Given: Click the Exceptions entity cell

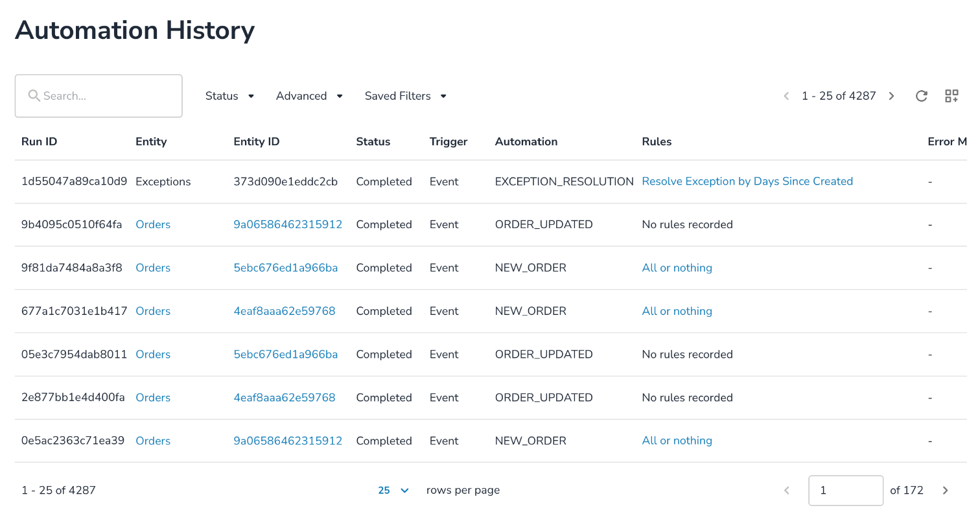Looking at the screenshot, I should pos(163,181).
